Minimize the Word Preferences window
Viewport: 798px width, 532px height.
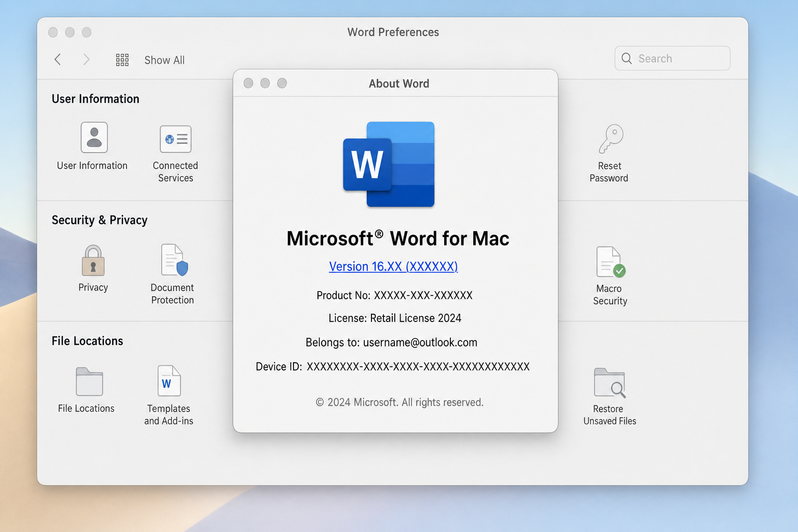pyautogui.click(x=70, y=32)
